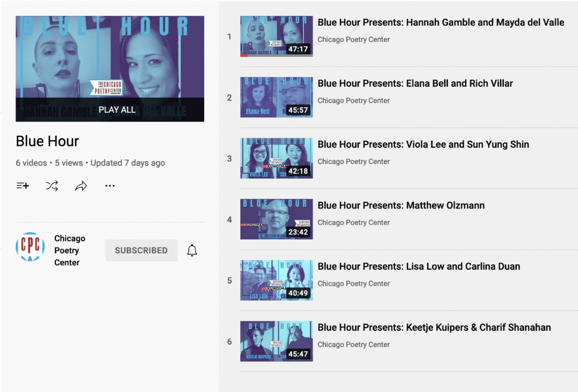Click index number 4 beside Matthew Olzmann video
The height and width of the screenshot is (392, 578).
[x=229, y=220]
